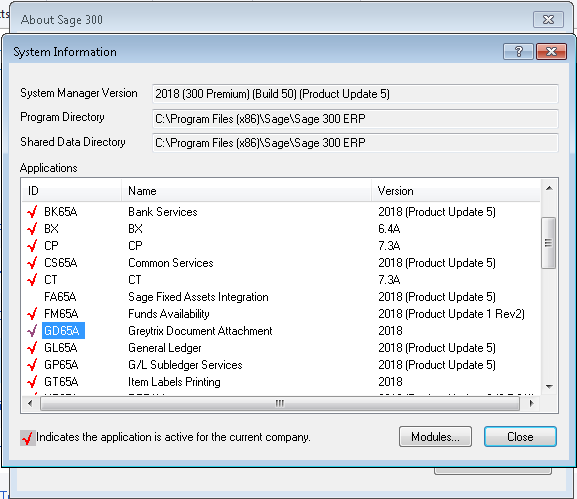Select the Funds Availability name
Viewport: 577px width, 499px height.
tap(169, 314)
